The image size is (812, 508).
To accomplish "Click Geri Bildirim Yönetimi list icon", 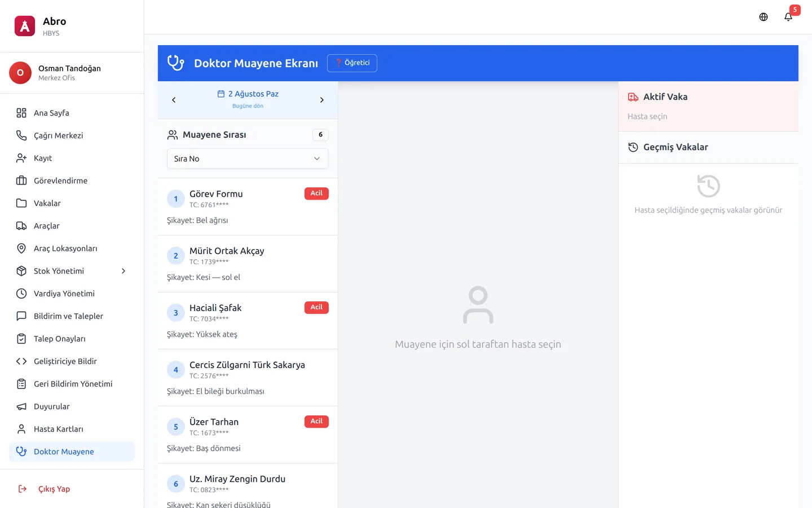I will click(x=21, y=384).
